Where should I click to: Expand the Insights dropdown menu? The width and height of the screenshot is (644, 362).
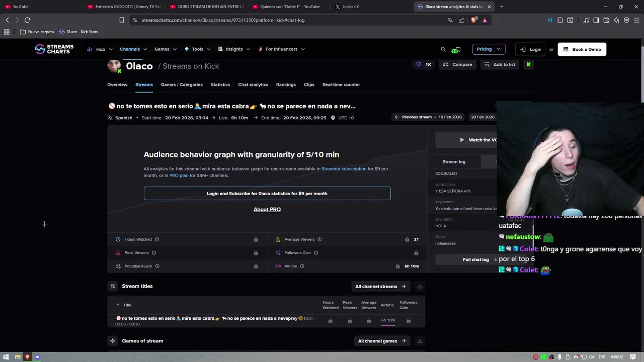click(234, 49)
